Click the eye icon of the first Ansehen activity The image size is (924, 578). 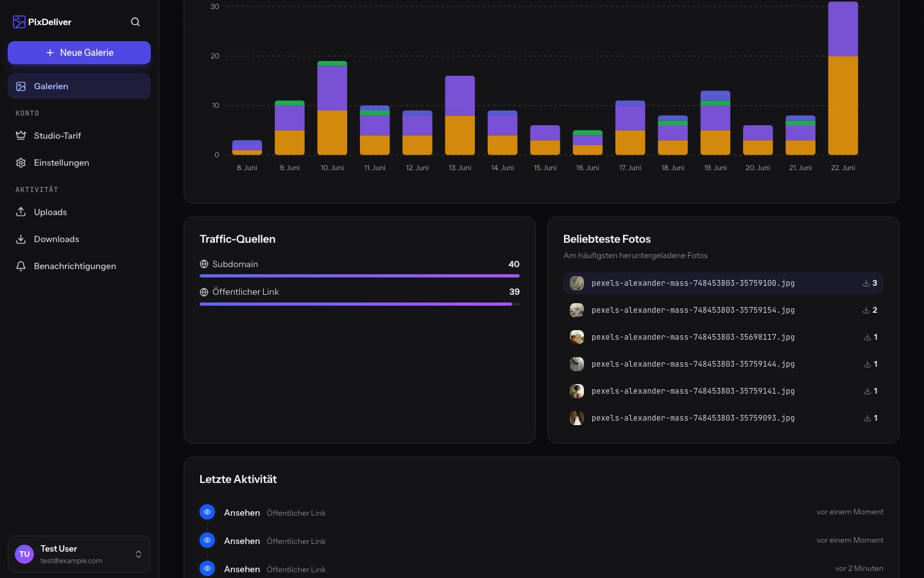(x=207, y=512)
